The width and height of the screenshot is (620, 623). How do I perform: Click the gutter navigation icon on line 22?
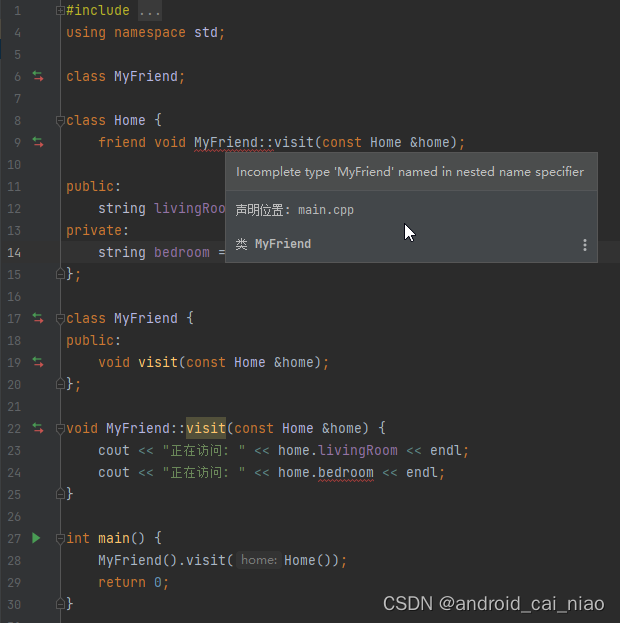tap(38, 428)
